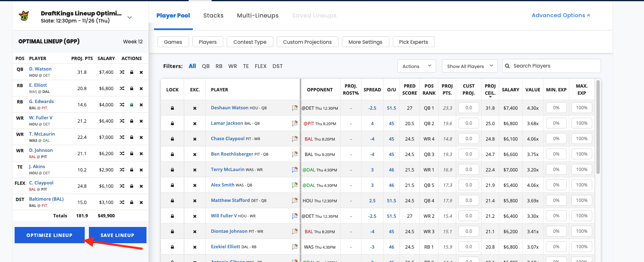Exclude Chase Claypool from player pool
Viewport: 644px width, 262px height.
tap(194, 139)
